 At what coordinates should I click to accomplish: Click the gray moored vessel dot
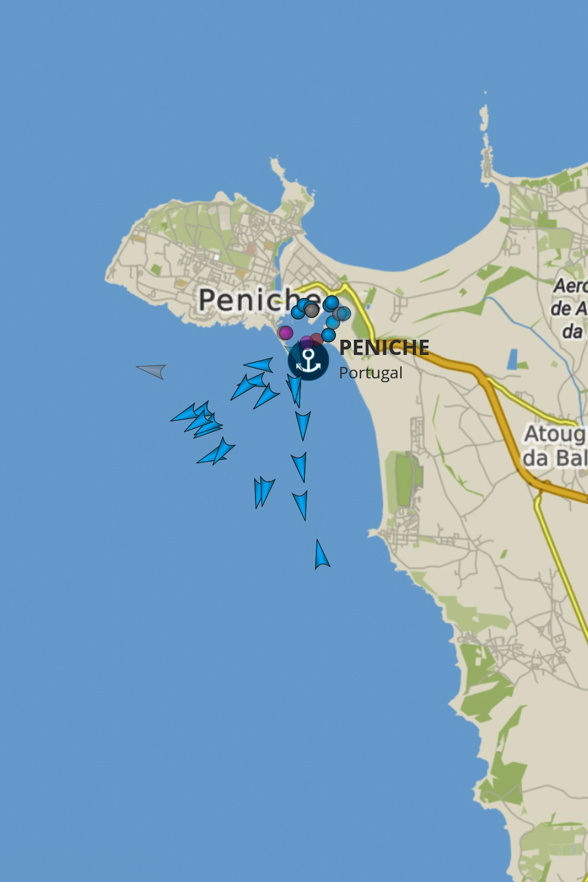pyautogui.click(x=311, y=310)
